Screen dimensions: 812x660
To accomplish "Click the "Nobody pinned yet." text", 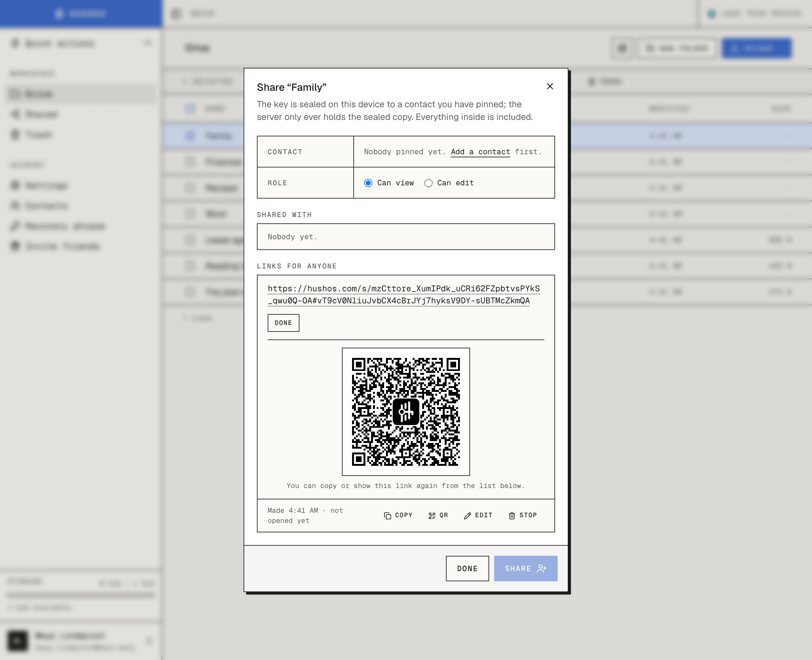I will point(404,152).
